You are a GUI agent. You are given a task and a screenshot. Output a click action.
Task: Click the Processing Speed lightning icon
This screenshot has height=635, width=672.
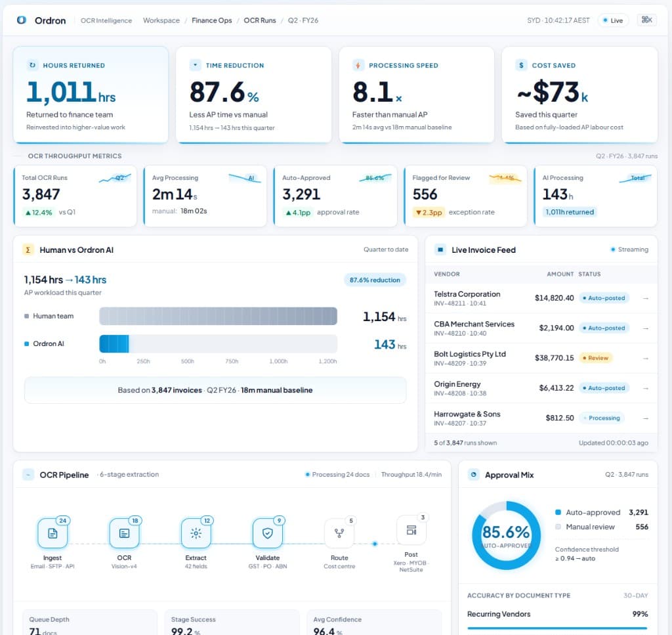[x=358, y=65]
